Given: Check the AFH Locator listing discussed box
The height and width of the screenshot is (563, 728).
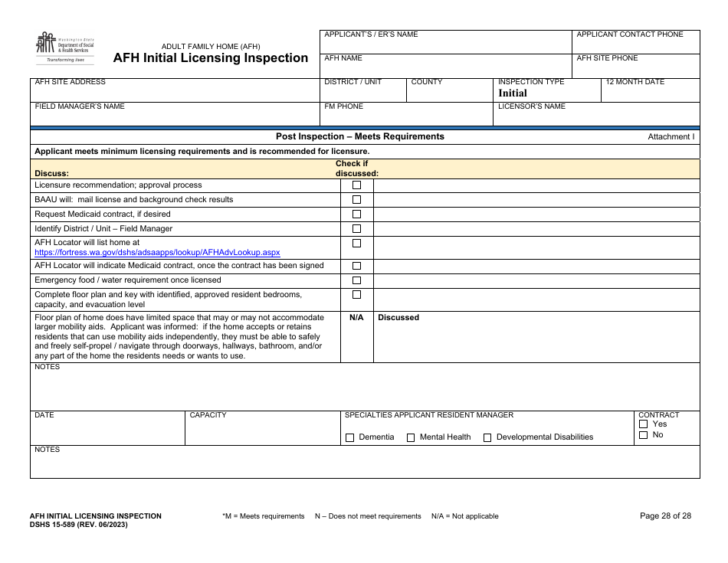Looking at the screenshot, I should (x=356, y=243).
